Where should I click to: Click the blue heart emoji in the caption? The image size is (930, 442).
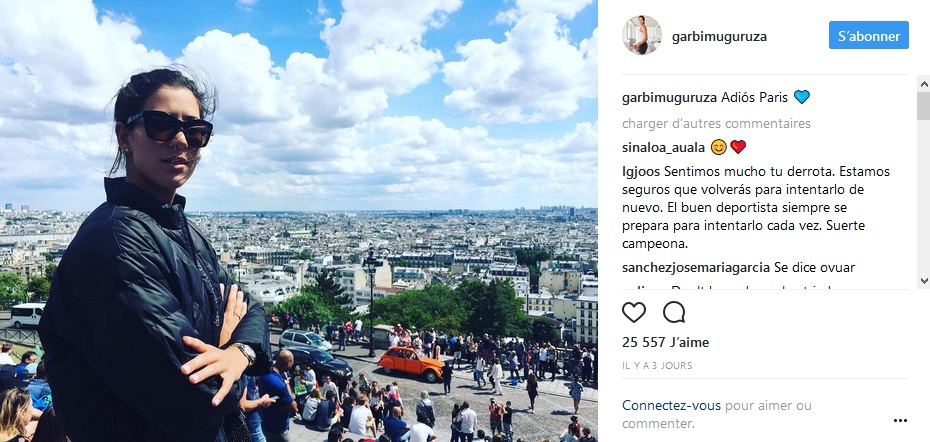coord(802,97)
